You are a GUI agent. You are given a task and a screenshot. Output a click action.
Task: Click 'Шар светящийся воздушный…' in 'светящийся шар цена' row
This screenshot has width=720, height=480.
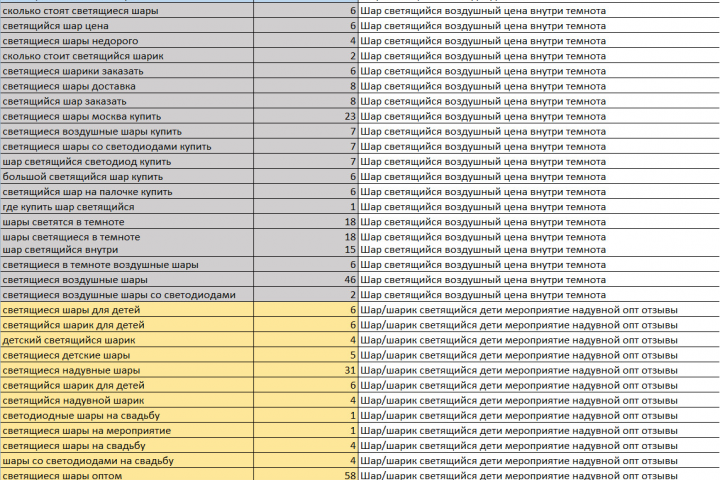(539, 26)
